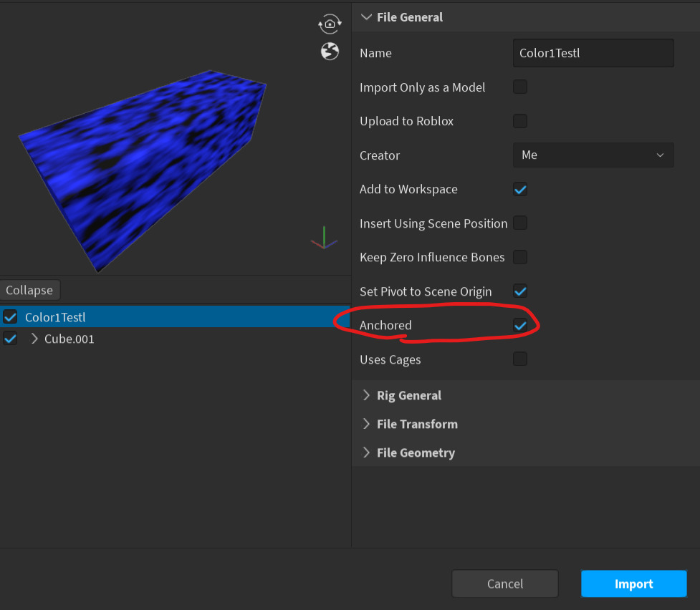
Task: Enable Keep Zero Influence Bones
Action: coord(519,257)
